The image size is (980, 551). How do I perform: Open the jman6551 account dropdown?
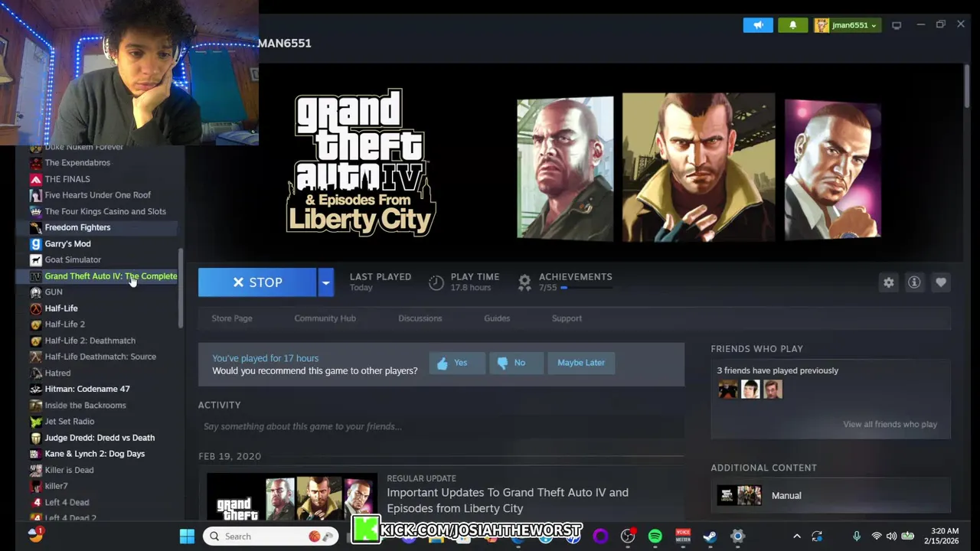(x=846, y=25)
